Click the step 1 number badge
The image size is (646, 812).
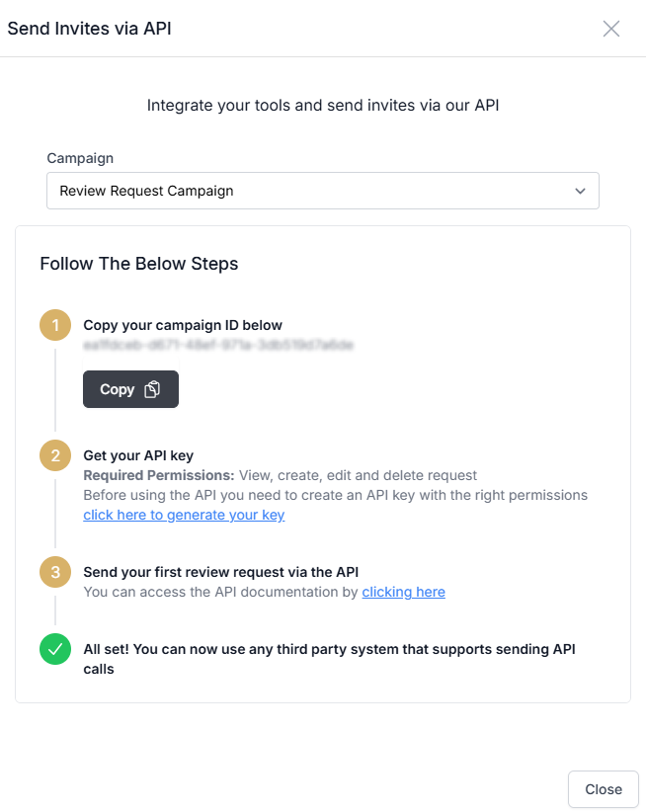tap(55, 325)
